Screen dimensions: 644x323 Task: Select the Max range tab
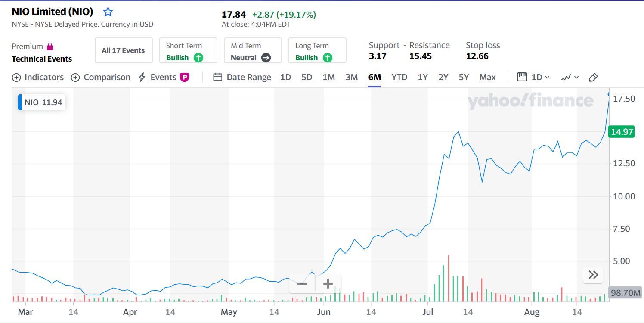coord(488,78)
